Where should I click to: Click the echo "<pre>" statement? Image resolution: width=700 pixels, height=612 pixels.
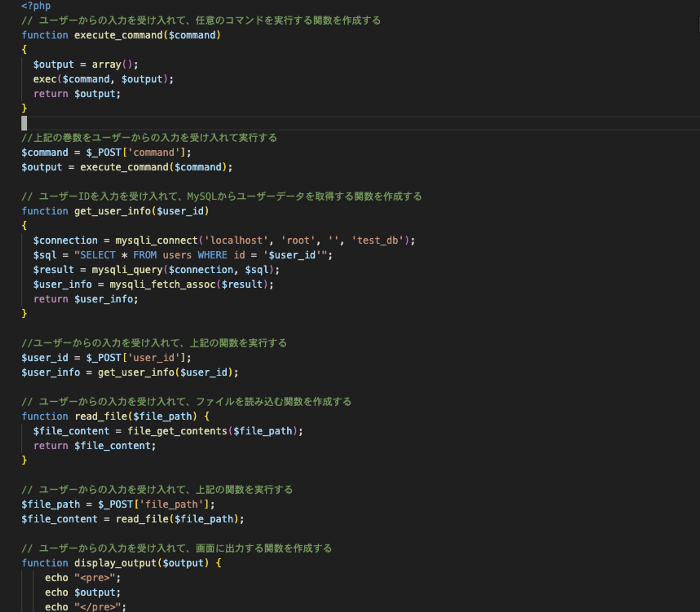tap(83, 578)
